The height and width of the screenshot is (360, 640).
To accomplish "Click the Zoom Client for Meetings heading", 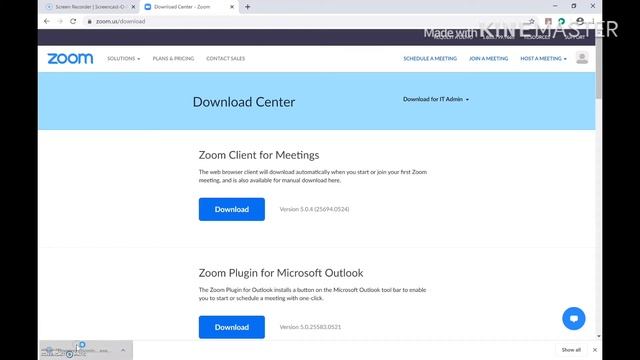I will coord(259,155).
